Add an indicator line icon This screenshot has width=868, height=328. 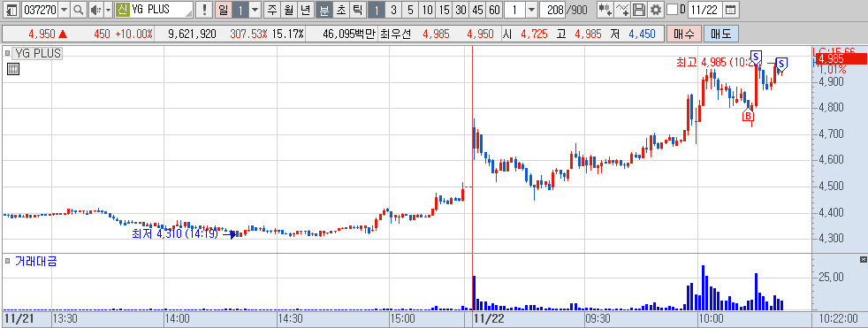(623, 10)
